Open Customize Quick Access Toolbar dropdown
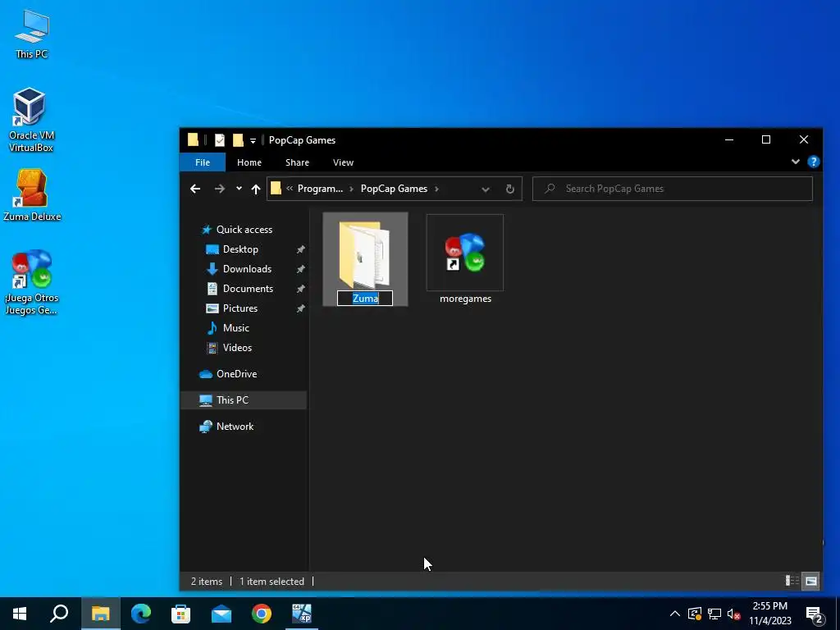 (x=253, y=141)
